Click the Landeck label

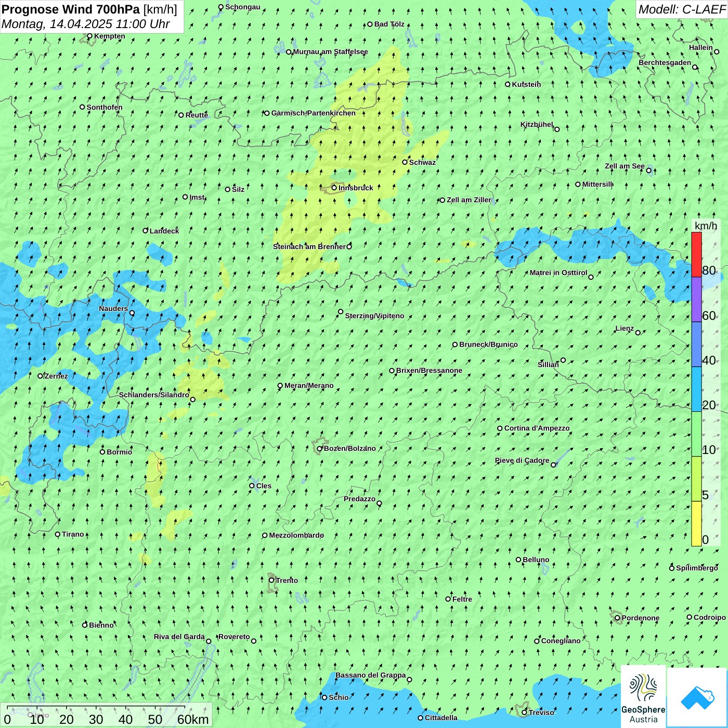164,231
